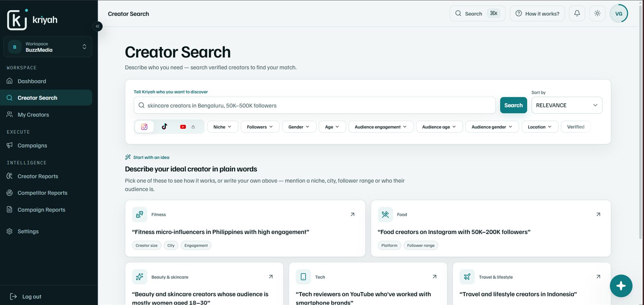This screenshot has width=644, height=305.
Task: Open Campaign Reports in the sidebar
Action: coord(46,210)
